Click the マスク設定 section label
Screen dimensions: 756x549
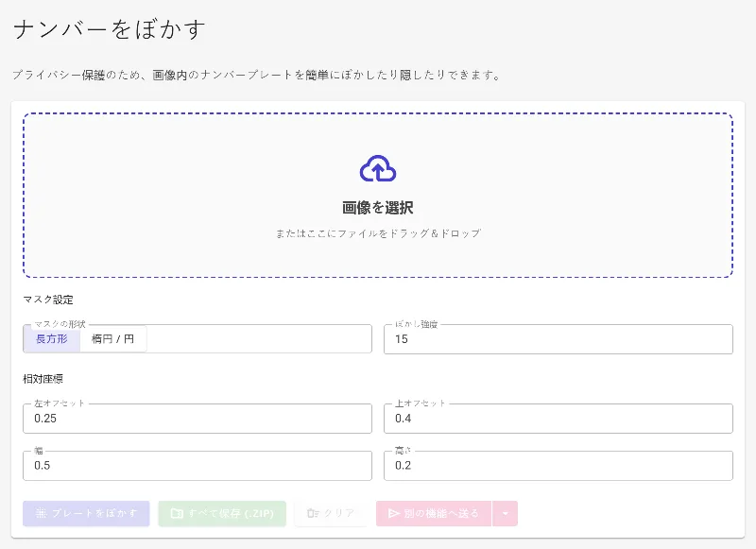click(48, 300)
